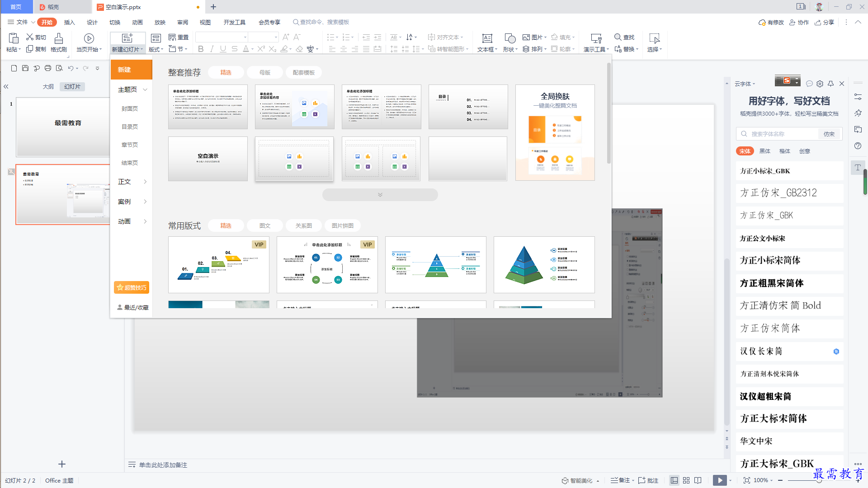Click the Text Box (文本框) icon
868x488 pixels.
tap(487, 38)
